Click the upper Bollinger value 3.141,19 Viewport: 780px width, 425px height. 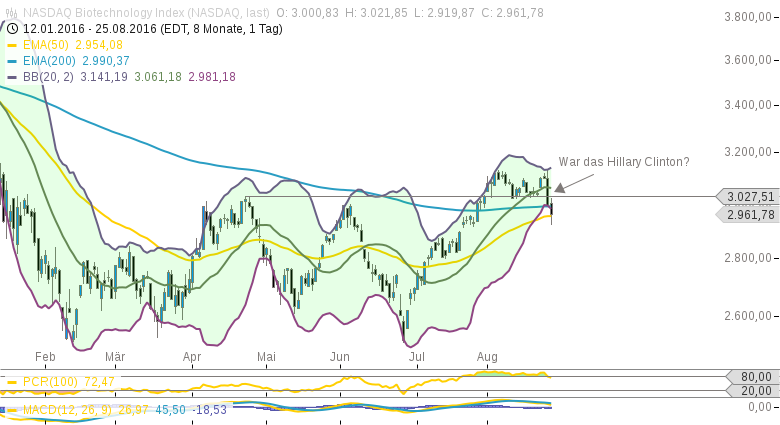(103, 77)
